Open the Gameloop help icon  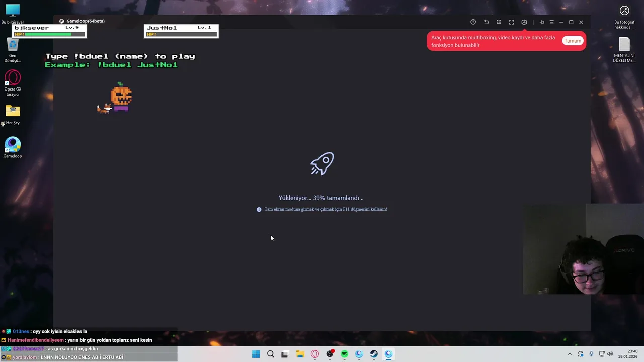473,22
